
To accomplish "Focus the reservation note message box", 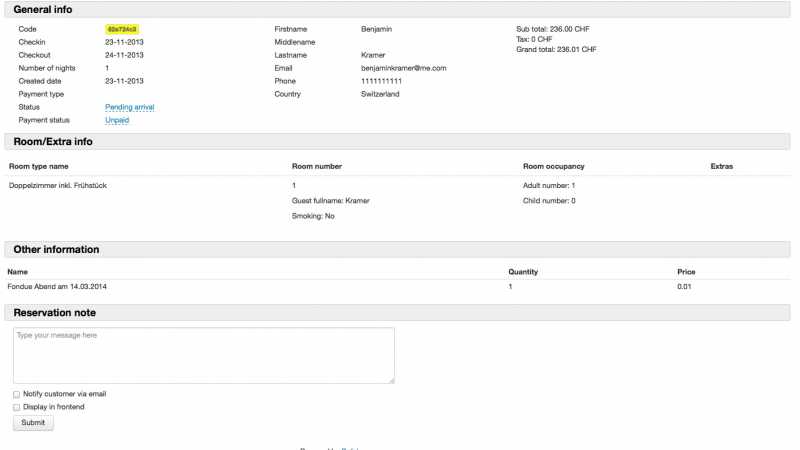I will tap(203, 355).
